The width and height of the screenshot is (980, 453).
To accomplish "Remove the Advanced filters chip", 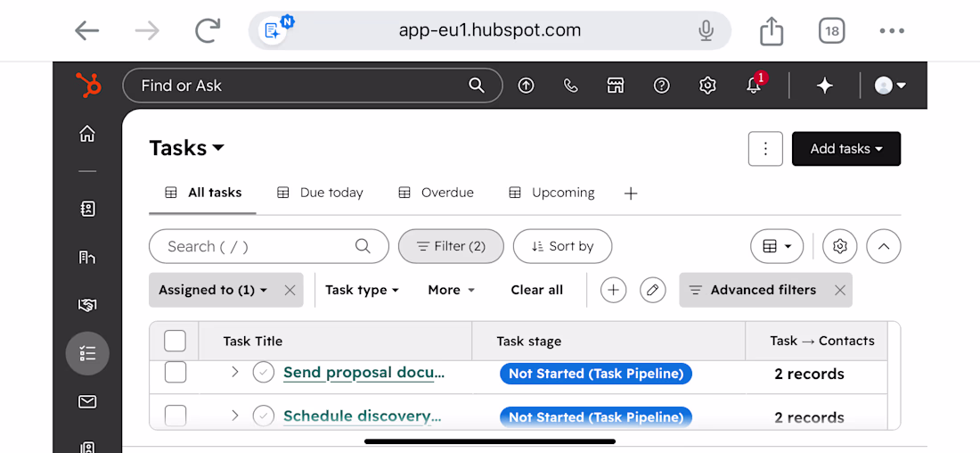I will click(x=840, y=290).
